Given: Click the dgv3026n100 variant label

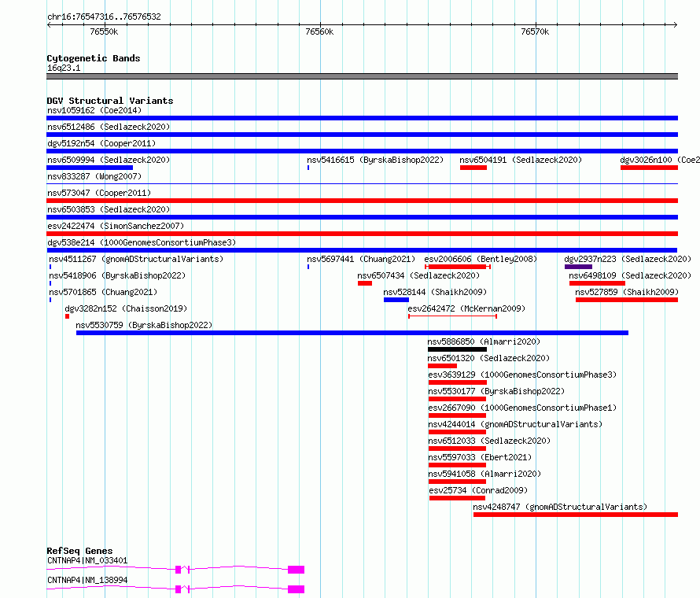Looking at the screenshot, I should pyautogui.click(x=660, y=160).
